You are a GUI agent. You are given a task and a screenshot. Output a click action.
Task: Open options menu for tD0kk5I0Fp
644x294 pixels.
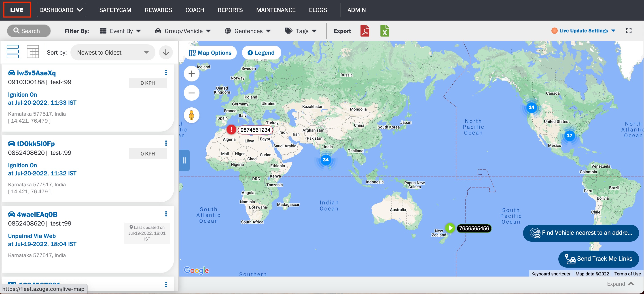coord(166,143)
